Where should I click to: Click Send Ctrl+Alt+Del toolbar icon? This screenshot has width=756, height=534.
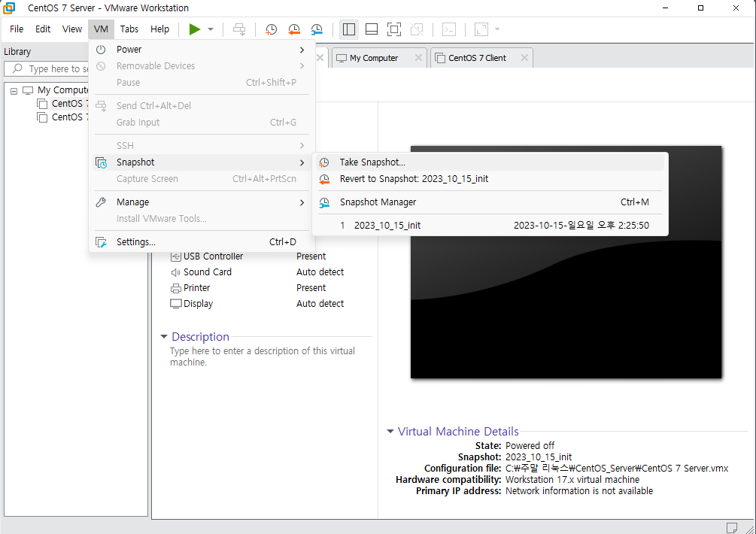pos(239,29)
